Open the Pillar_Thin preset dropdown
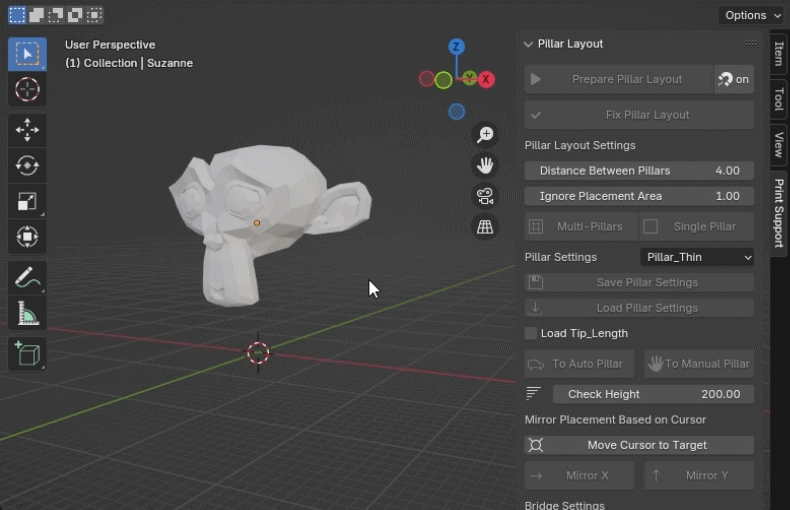790x510 pixels. 697,257
